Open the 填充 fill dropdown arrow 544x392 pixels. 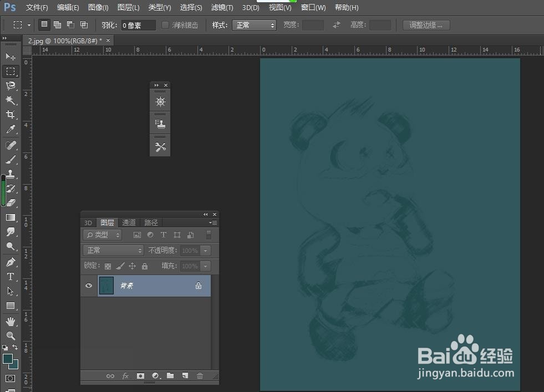205,266
